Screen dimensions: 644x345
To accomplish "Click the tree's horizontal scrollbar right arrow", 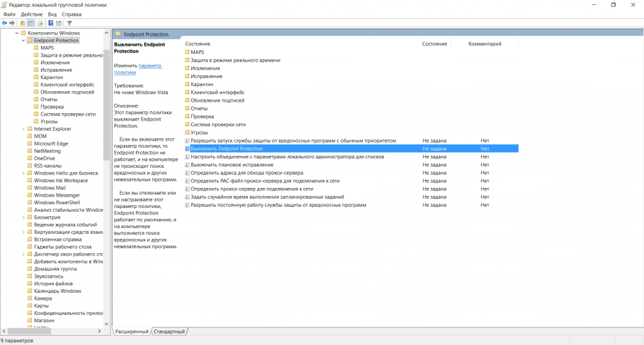I will [x=99, y=331].
